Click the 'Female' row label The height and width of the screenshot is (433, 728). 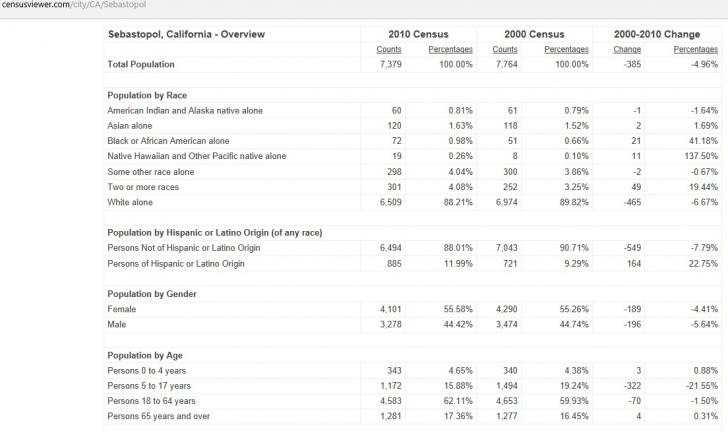123,310
